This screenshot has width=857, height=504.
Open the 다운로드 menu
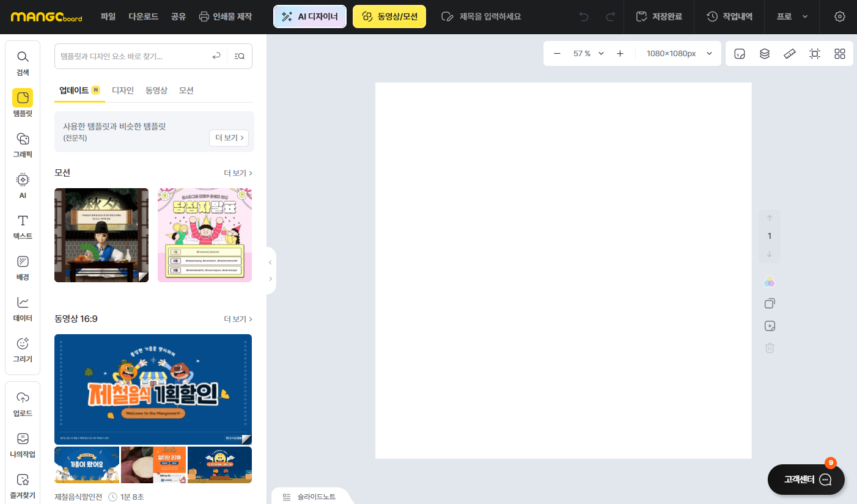143,16
